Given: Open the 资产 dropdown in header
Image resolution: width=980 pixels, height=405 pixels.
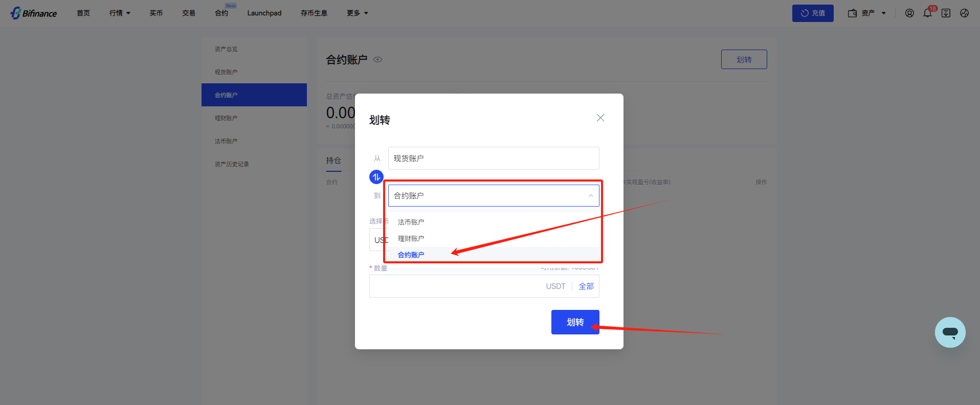Looking at the screenshot, I should tap(867, 13).
